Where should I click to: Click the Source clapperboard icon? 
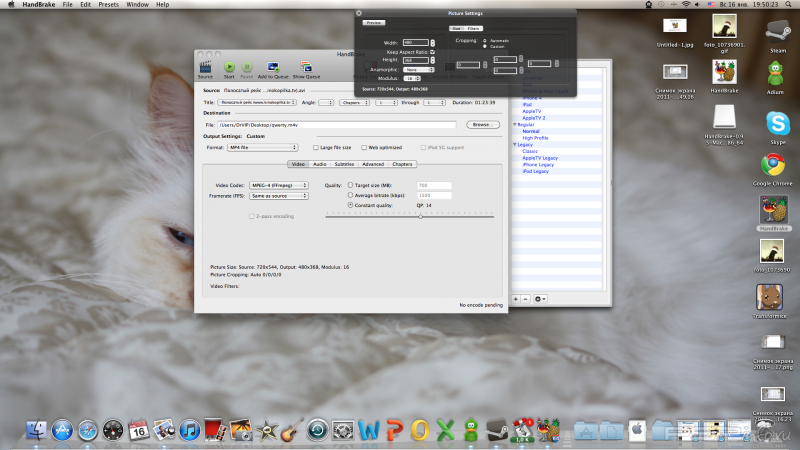click(205, 68)
